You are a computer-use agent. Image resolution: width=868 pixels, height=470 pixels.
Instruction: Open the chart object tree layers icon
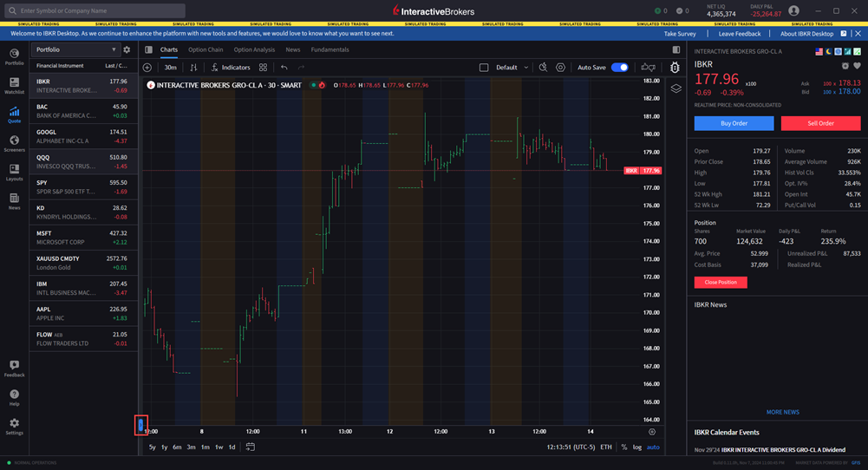point(675,88)
